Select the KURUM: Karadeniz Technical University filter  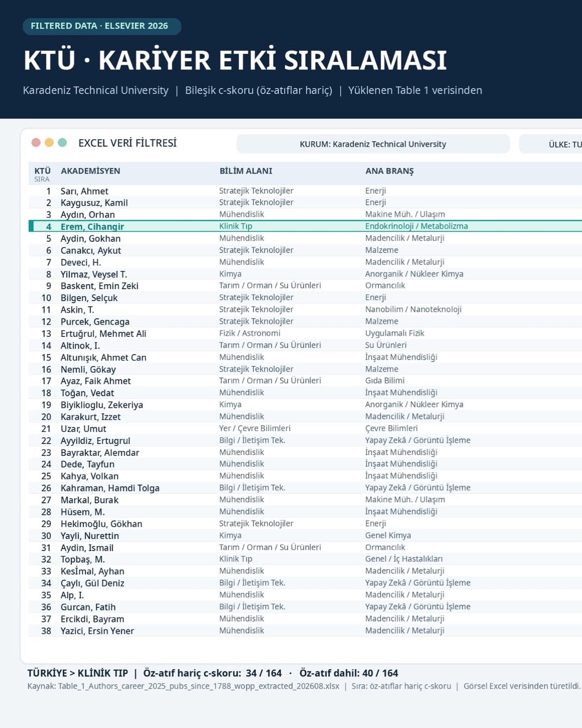373,144
